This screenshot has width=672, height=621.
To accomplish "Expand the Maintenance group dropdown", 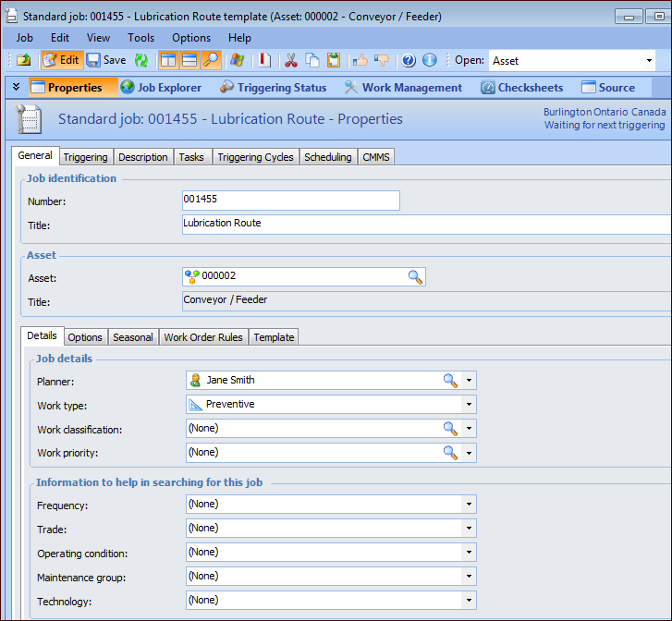I will pos(469,576).
